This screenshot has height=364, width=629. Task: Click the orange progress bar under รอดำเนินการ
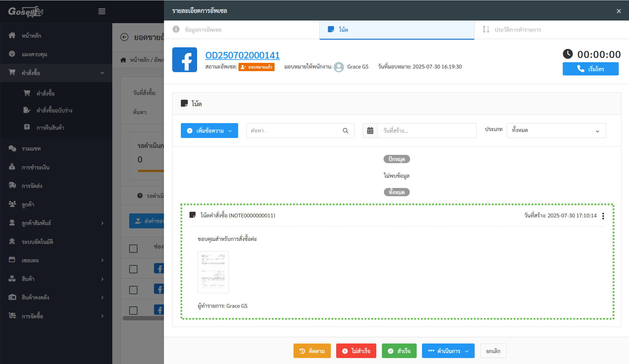pyautogui.click(x=151, y=171)
